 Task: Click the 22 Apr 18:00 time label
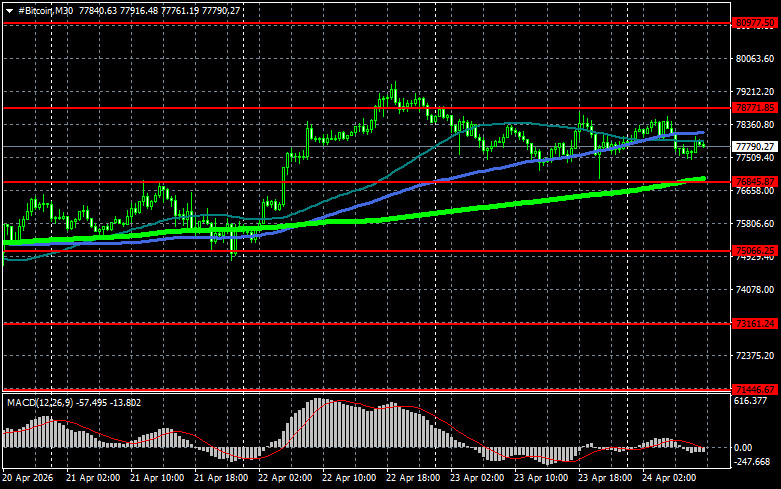[x=413, y=478]
